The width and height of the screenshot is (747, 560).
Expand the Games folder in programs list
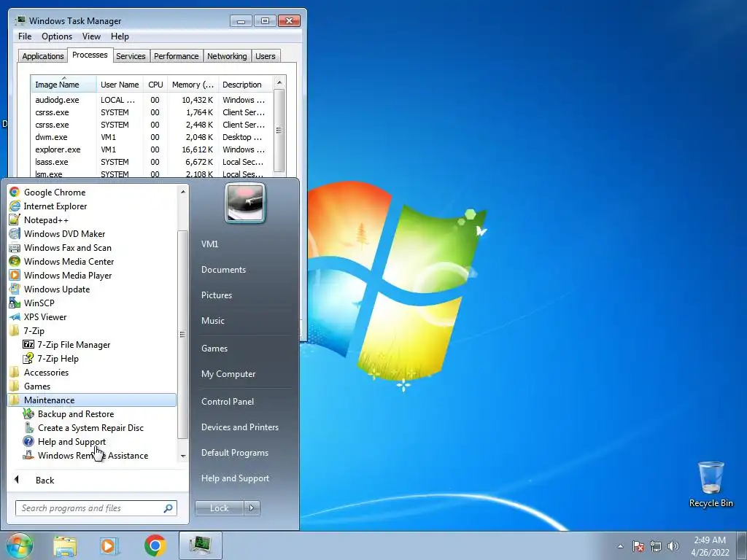(37, 386)
